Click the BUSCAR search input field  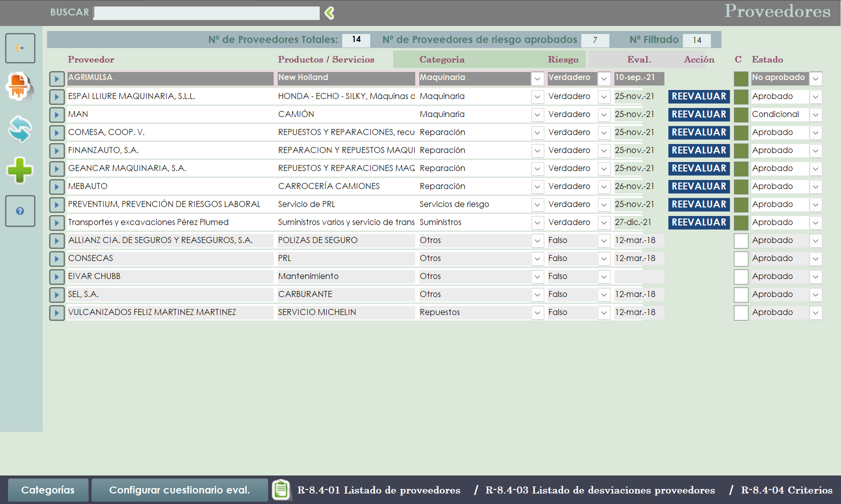pos(207,13)
